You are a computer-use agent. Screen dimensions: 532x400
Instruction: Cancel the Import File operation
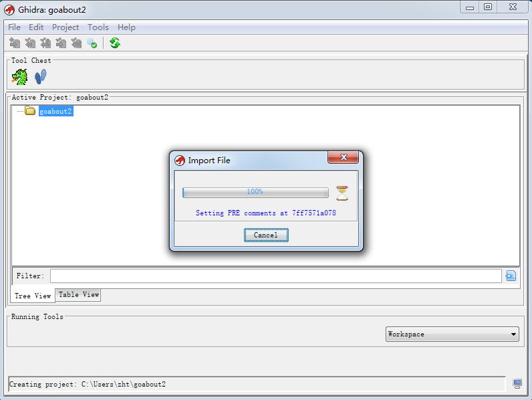point(266,235)
